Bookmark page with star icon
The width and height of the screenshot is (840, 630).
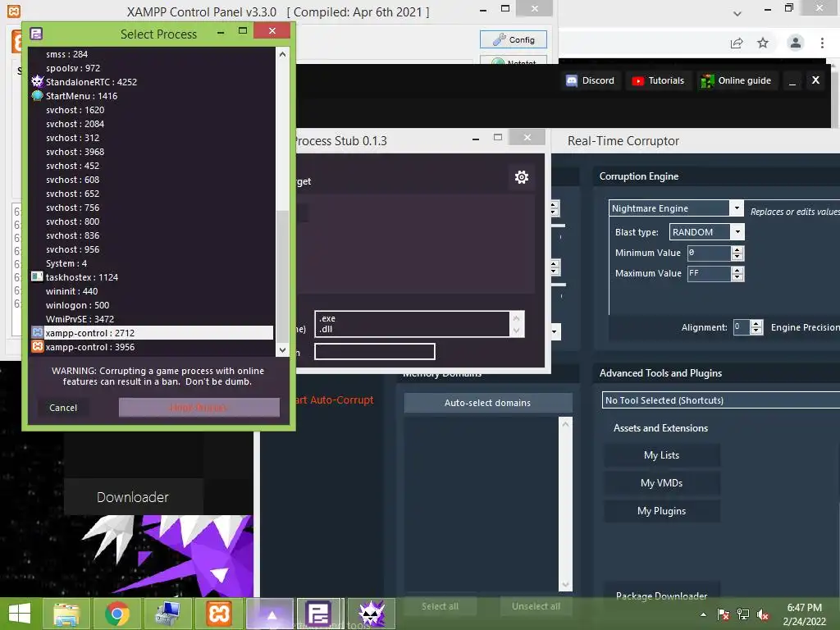pyautogui.click(x=763, y=43)
